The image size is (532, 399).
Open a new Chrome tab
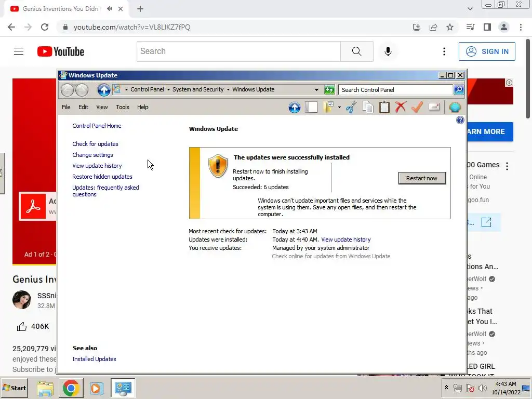pos(140,9)
